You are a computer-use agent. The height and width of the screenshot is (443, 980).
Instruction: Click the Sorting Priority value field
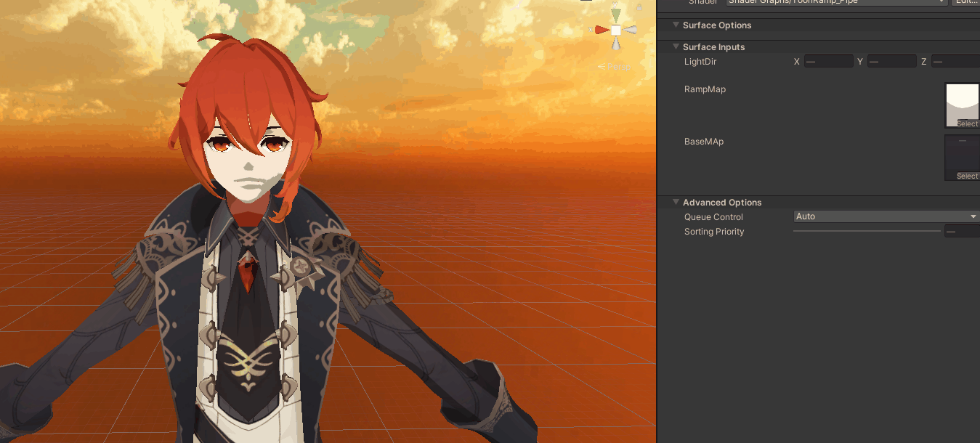[x=962, y=232]
